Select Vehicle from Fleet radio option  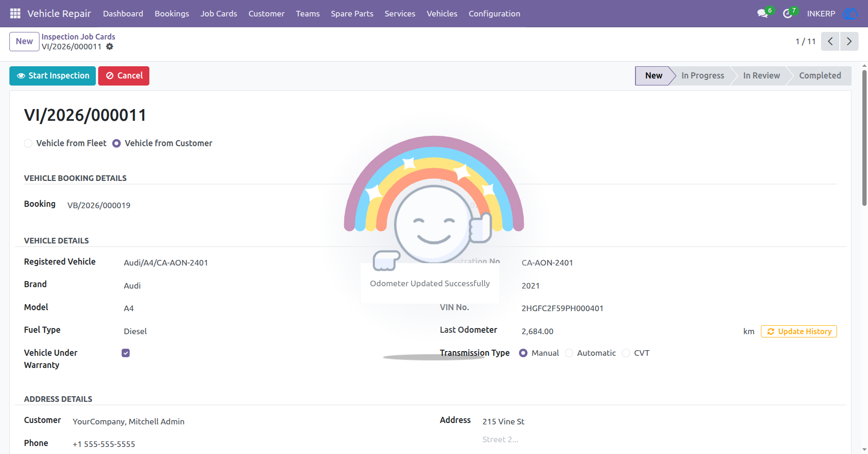point(28,143)
